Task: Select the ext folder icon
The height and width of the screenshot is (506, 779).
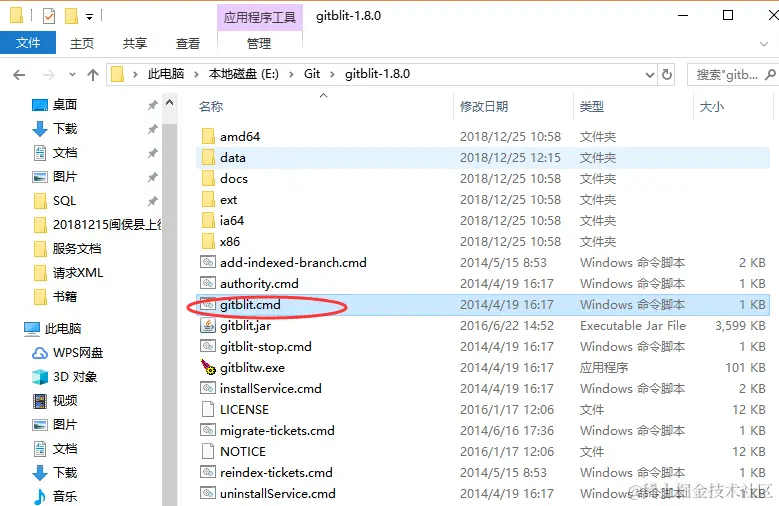Action: 208,199
